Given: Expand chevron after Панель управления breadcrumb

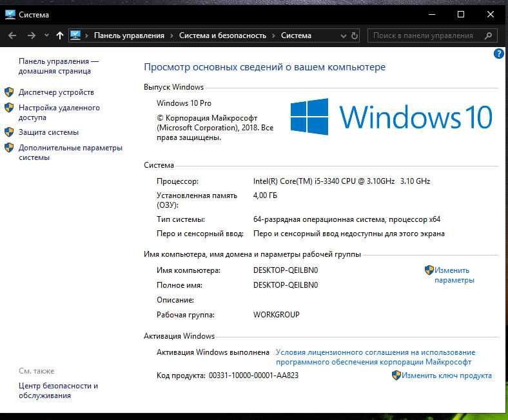Looking at the screenshot, I should point(171,35).
